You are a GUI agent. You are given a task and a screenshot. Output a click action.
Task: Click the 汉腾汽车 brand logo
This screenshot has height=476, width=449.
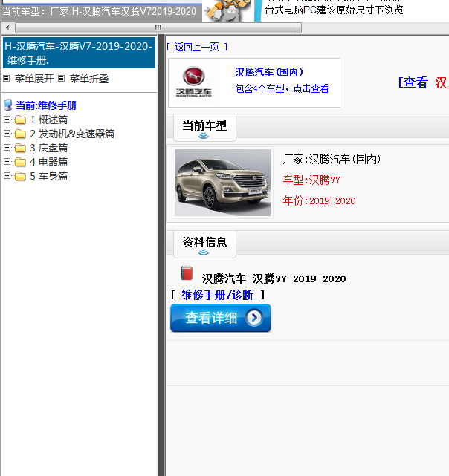[193, 82]
